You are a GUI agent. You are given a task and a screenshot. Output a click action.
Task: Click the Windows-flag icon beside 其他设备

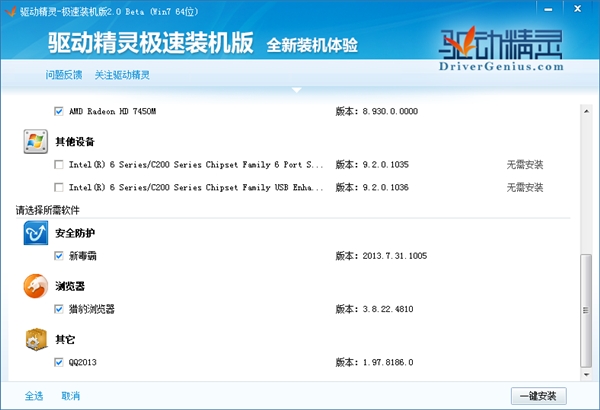(x=36, y=141)
